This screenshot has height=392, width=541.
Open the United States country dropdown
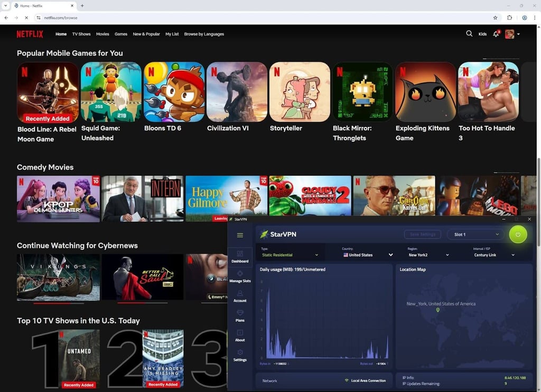pyautogui.click(x=368, y=255)
